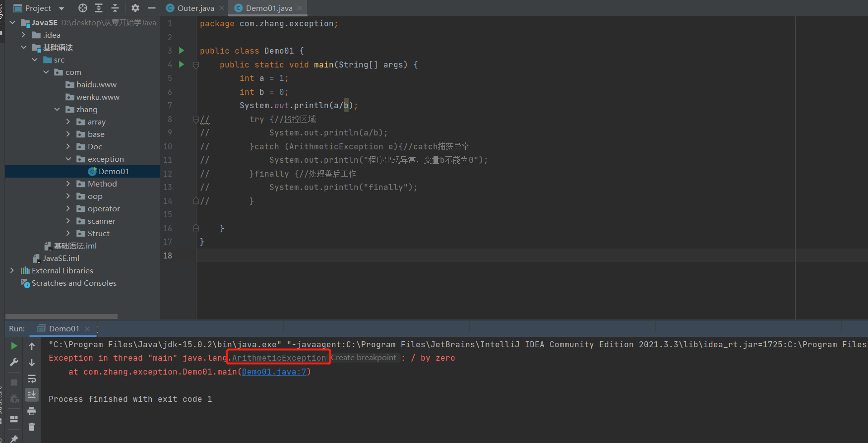Expand the .idea folder
The width and height of the screenshot is (868, 443).
click(x=23, y=35)
